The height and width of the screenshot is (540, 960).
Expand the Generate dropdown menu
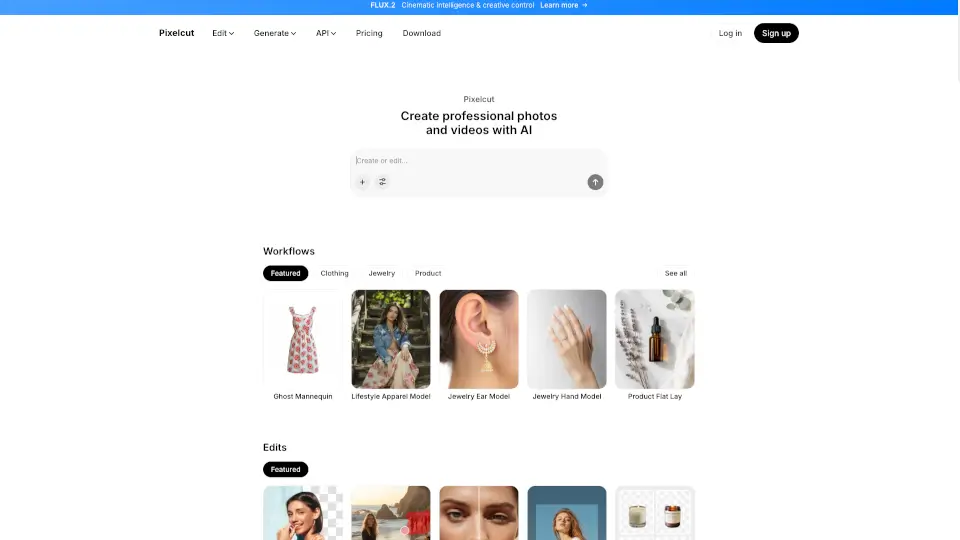pos(275,33)
